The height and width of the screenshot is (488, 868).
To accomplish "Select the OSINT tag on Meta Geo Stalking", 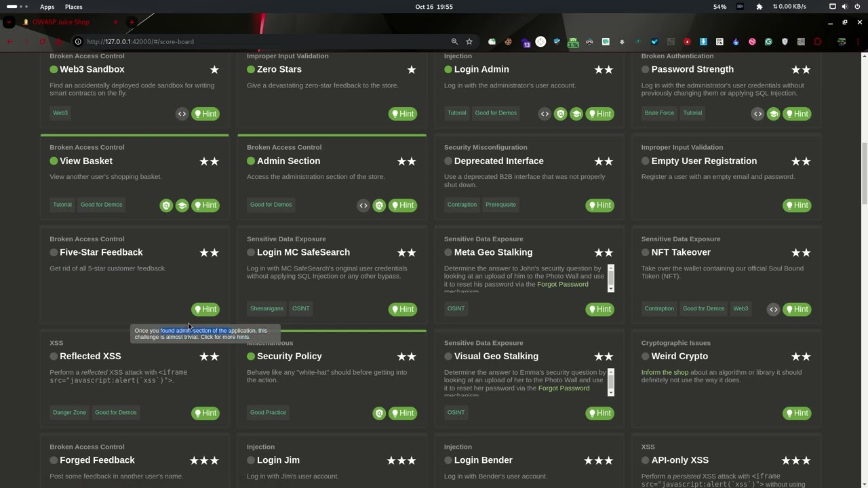I will click(456, 308).
